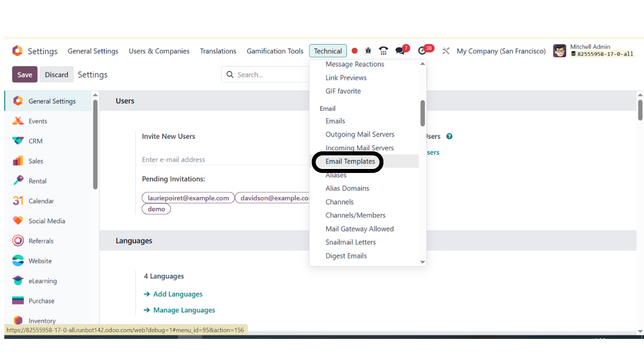Click the Social Media sidebar icon
The image size is (644, 362).
(x=18, y=221)
